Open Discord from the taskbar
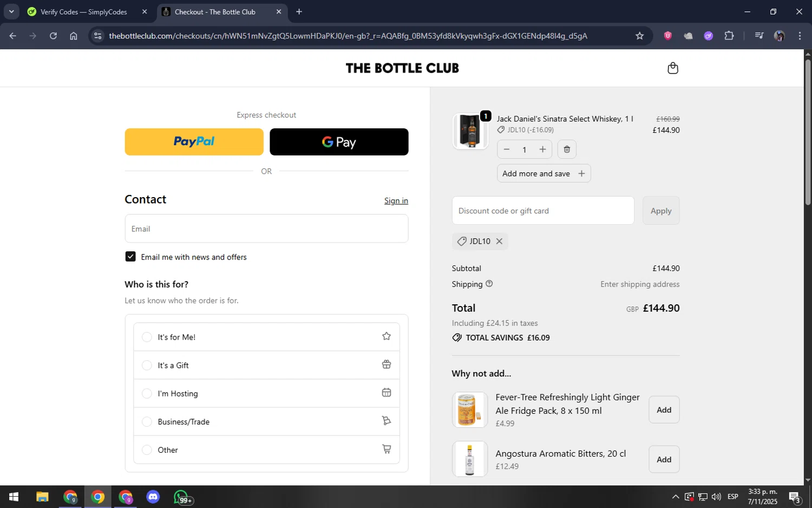 pos(153,497)
